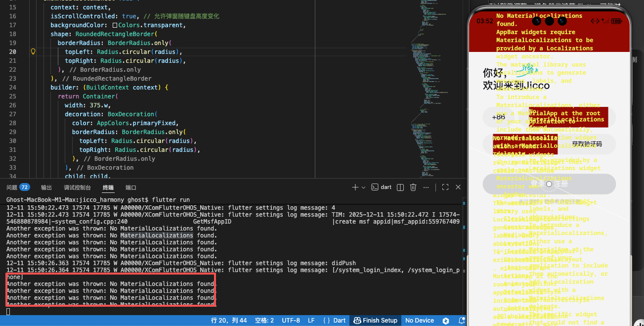Click the new terminal plus icon
Image resolution: width=644 pixels, height=326 pixels.
[x=355, y=187]
